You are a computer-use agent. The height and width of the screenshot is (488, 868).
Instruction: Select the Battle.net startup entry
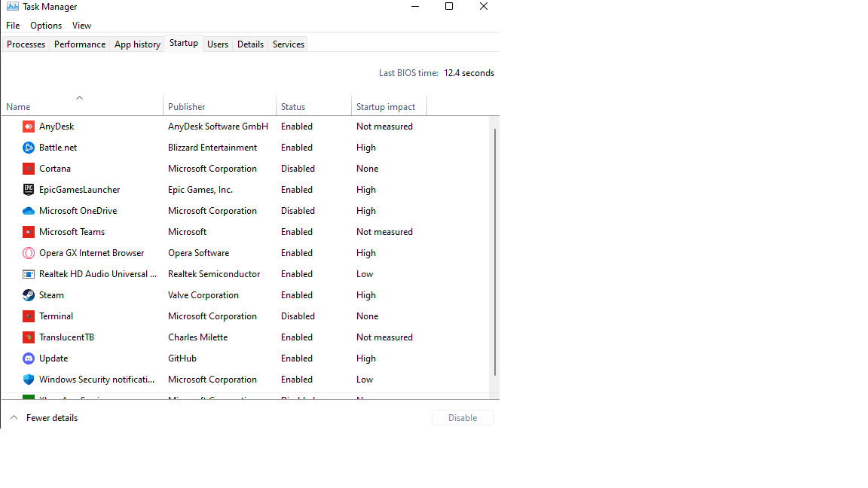click(x=246, y=148)
